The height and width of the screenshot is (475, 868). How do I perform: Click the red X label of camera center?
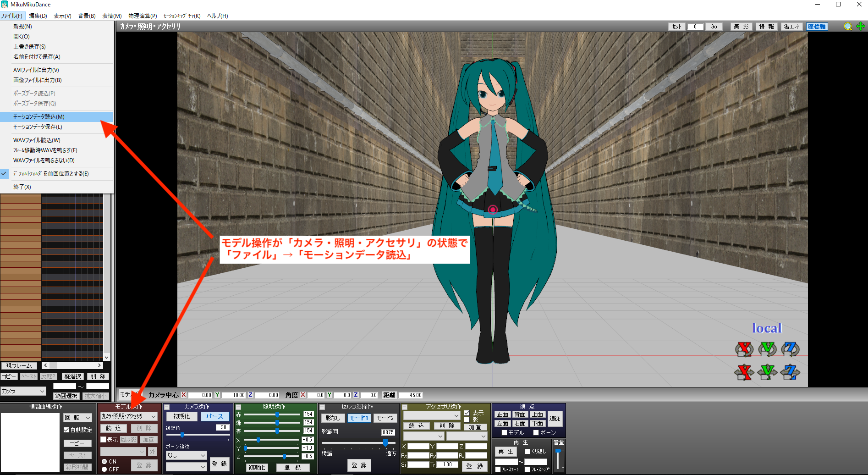tap(184, 395)
